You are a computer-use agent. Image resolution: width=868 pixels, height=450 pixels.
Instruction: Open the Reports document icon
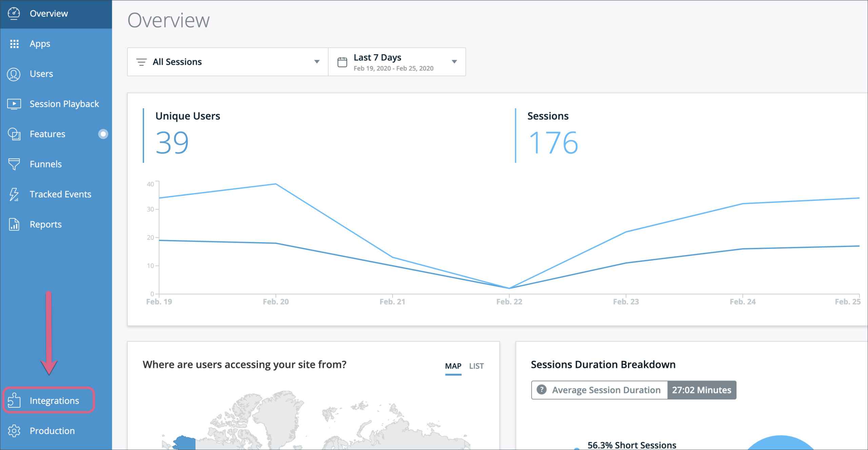point(14,224)
